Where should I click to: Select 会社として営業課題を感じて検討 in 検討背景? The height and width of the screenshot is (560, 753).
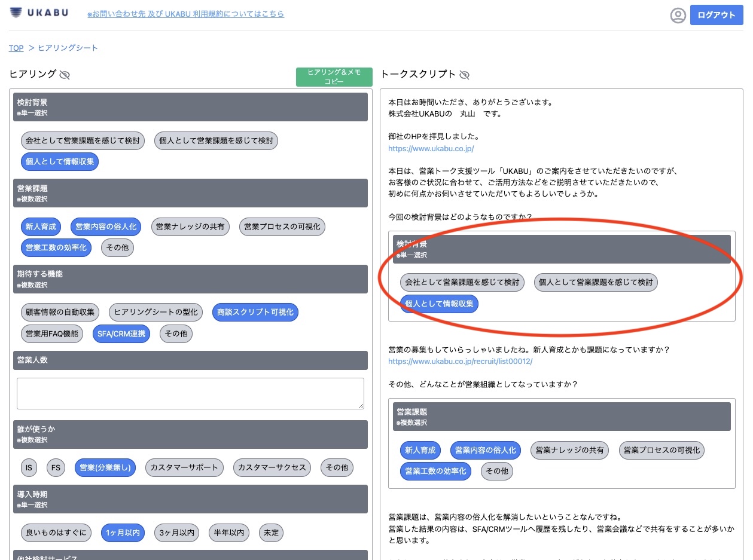82,140
